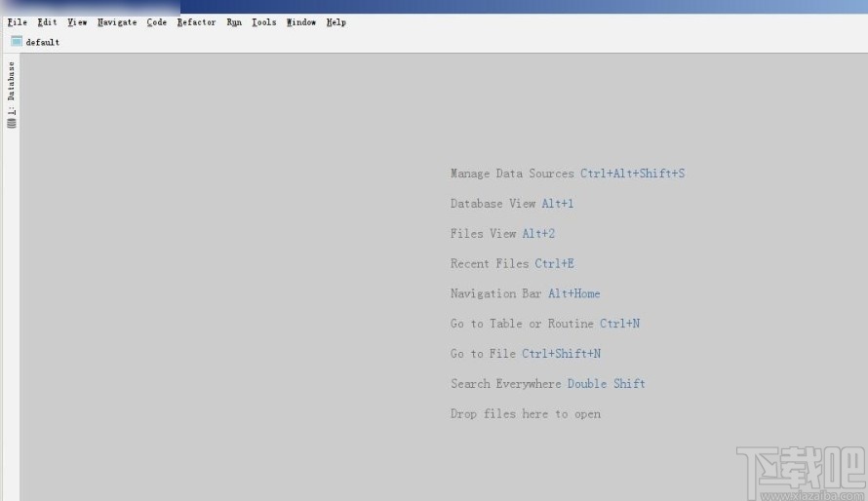Select the 'default' navigation bar item
Viewport: 868px width, 501px height.
coord(43,42)
